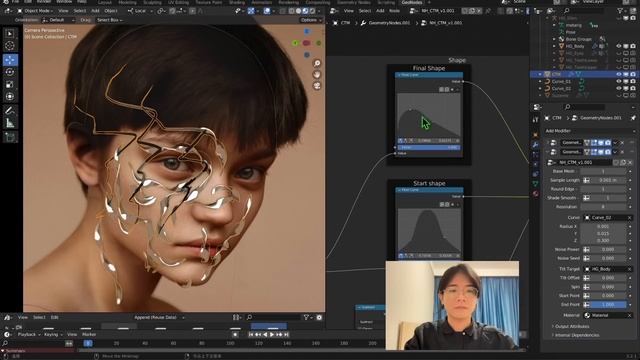Open the timeline Playback menu

click(29, 334)
